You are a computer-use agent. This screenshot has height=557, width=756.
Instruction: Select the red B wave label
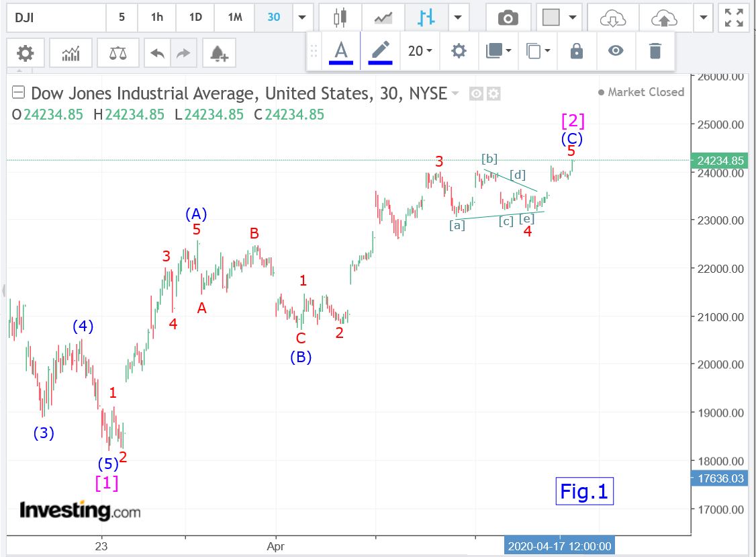tap(254, 234)
